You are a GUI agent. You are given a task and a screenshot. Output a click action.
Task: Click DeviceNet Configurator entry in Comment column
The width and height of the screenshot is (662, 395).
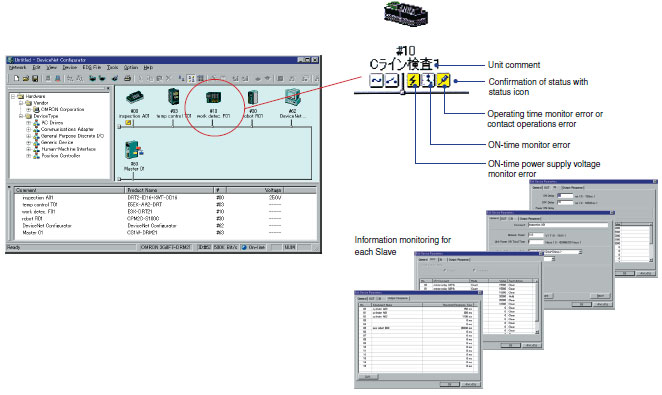47,226
